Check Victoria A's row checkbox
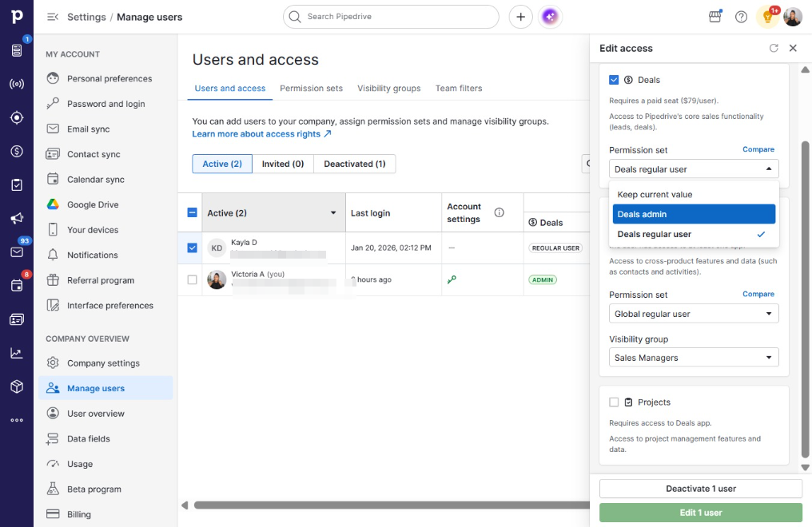 coord(192,279)
